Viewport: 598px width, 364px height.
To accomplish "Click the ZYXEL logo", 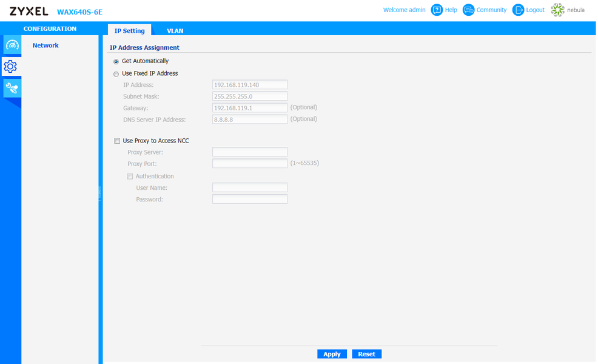I will point(29,12).
